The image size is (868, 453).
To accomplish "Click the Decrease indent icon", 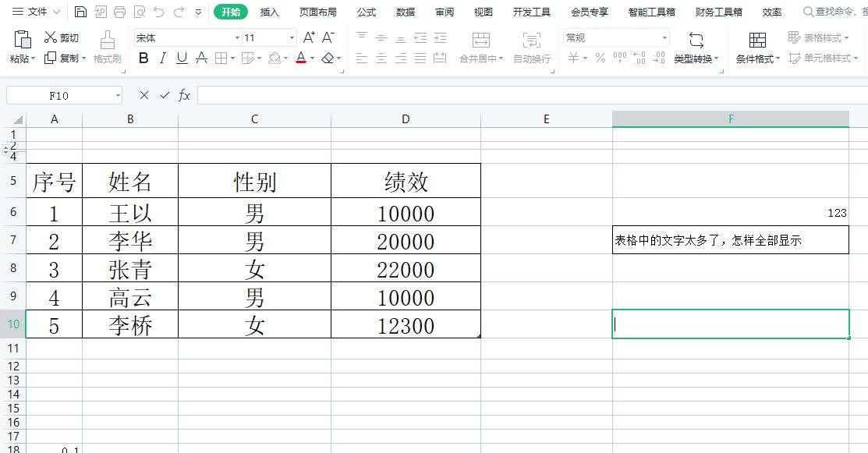I will [420, 37].
